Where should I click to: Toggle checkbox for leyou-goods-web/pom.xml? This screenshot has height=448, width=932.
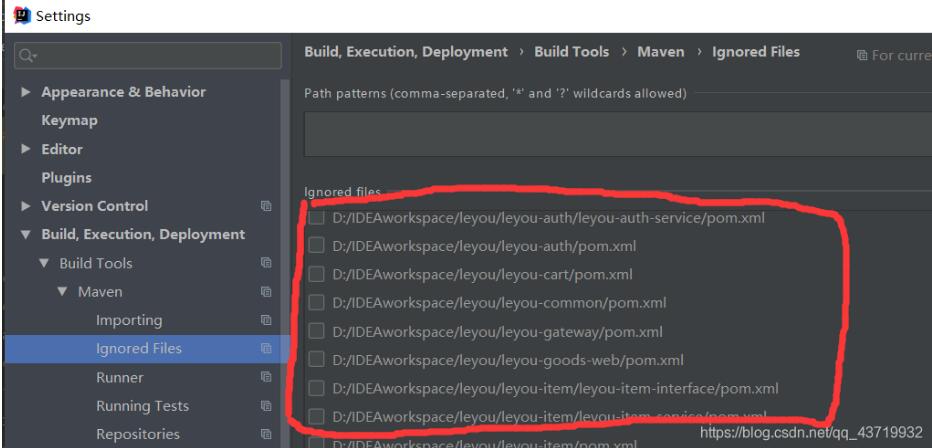[316, 359]
